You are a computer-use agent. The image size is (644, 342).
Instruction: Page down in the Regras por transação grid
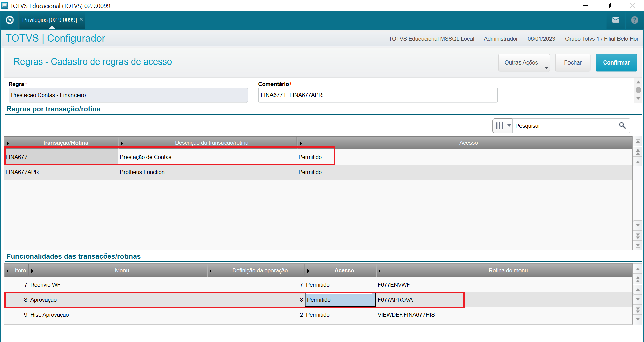[x=638, y=236]
